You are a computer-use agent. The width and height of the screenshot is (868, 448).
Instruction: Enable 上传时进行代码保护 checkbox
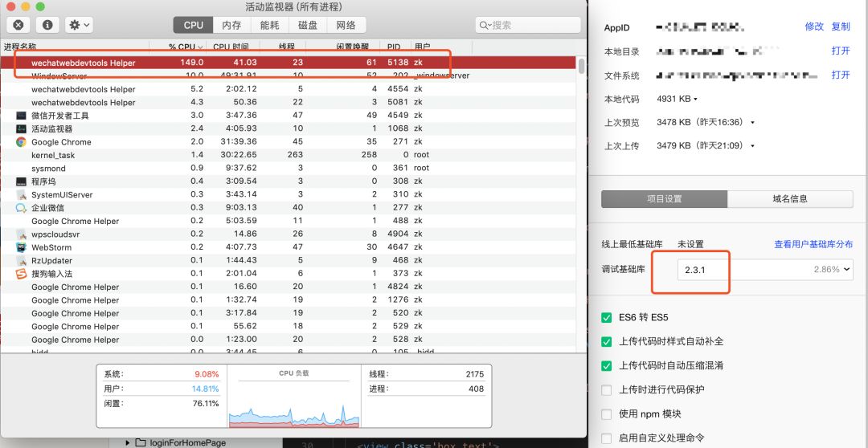[607, 390]
